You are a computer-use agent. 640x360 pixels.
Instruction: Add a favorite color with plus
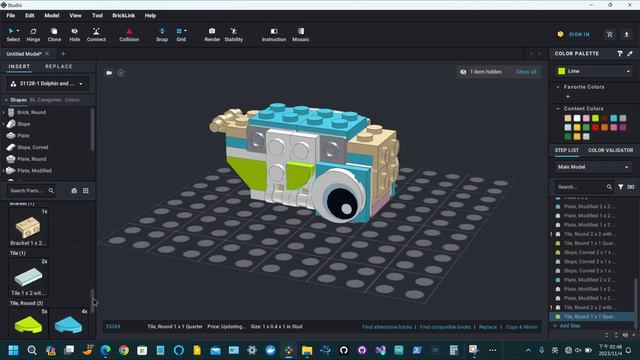click(568, 97)
